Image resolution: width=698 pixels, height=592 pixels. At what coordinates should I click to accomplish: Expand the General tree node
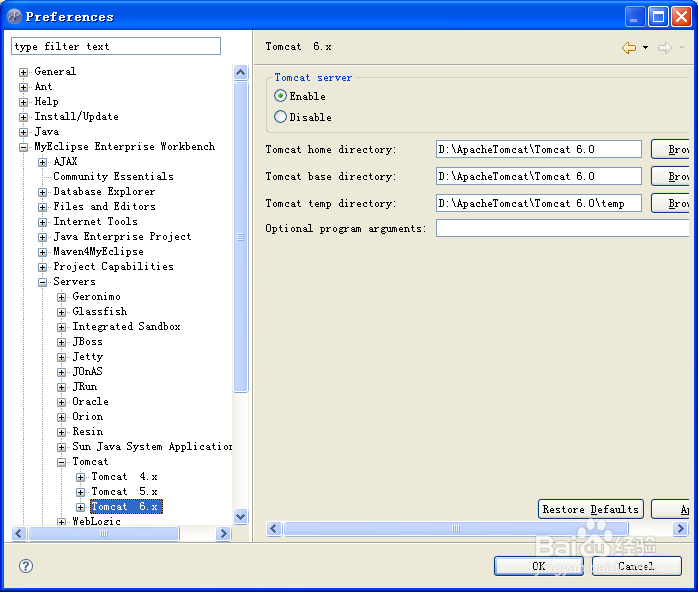[24, 72]
